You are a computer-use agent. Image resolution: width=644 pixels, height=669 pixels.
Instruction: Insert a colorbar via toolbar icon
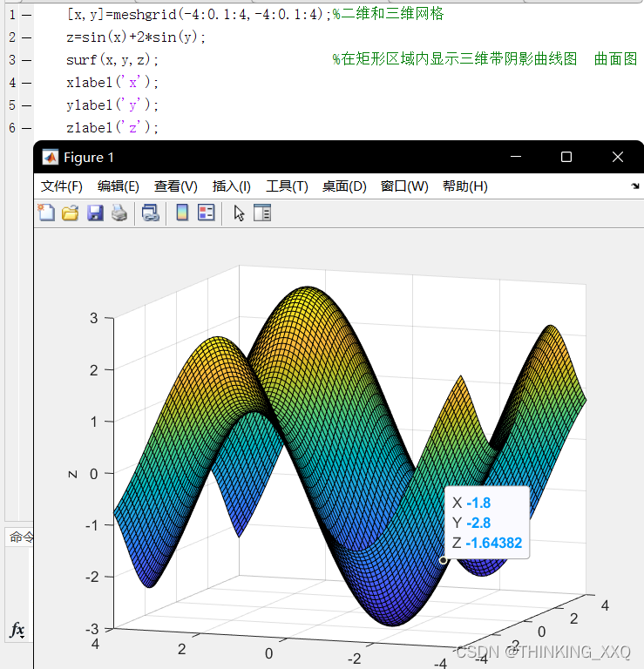[x=182, y=213]
